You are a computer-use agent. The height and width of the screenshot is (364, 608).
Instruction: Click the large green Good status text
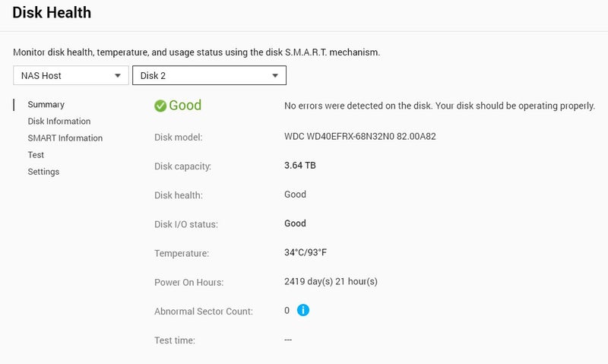point(185,106)
